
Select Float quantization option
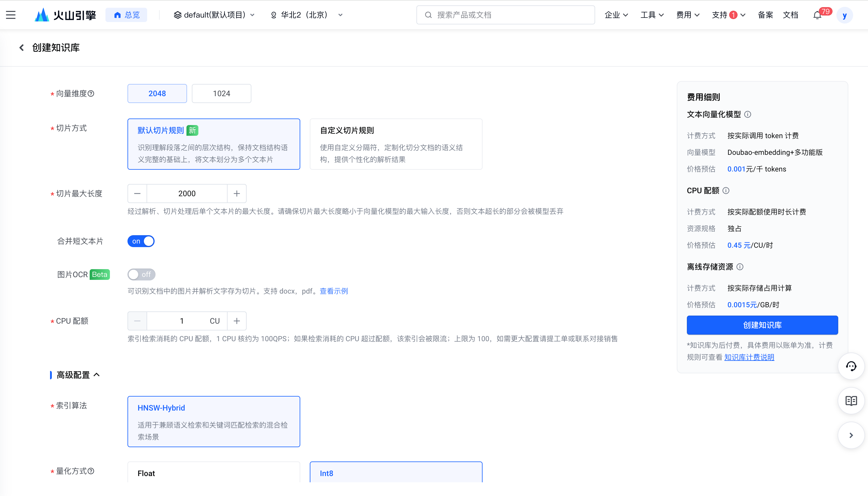click(x=214, y=472)
